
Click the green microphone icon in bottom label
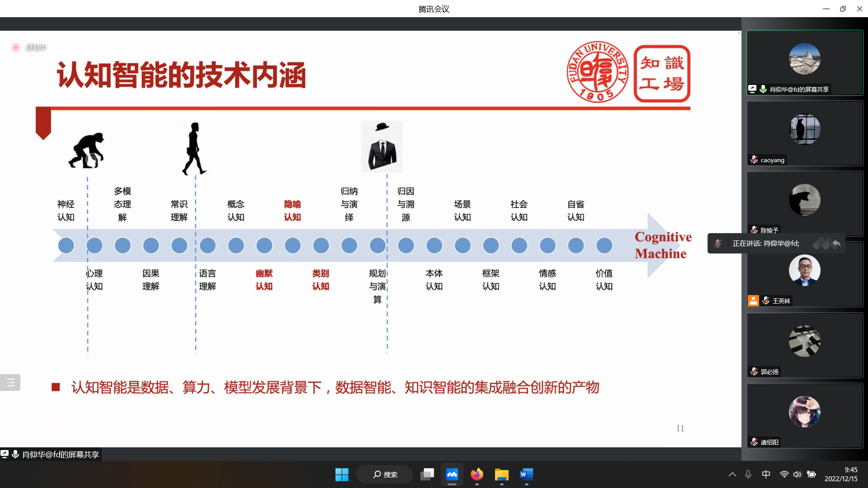(x=15, y=454)
